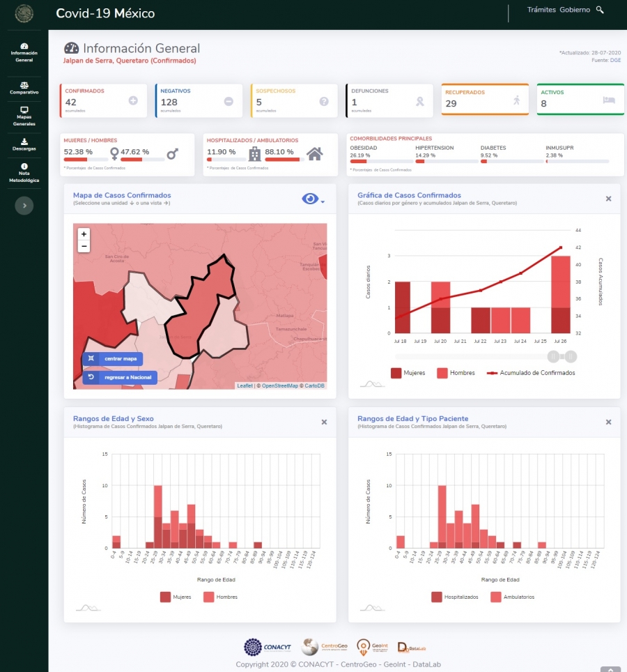
Task: Click the bed icon on Activos card
Action: click(608, 100)
